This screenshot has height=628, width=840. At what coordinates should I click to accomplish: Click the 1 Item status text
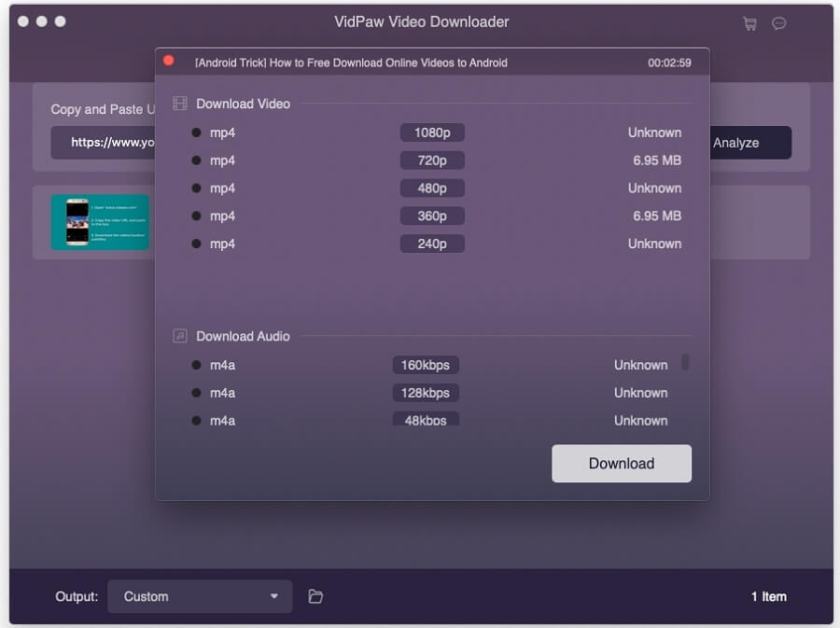coord(769,596)
